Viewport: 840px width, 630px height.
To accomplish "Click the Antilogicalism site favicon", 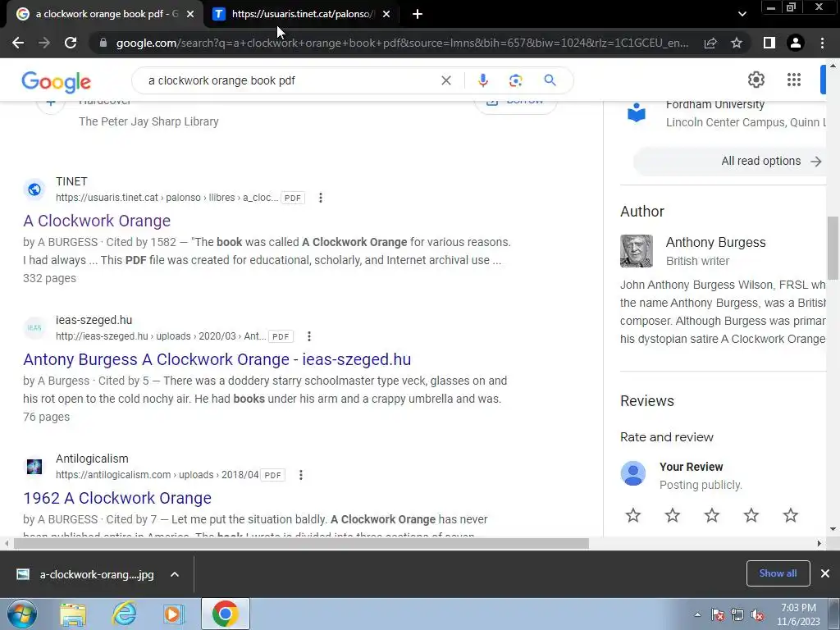I will pos(34,467).
